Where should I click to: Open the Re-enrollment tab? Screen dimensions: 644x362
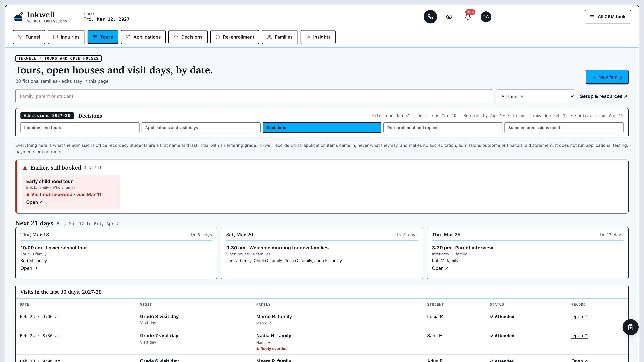(x=234, y=37)
